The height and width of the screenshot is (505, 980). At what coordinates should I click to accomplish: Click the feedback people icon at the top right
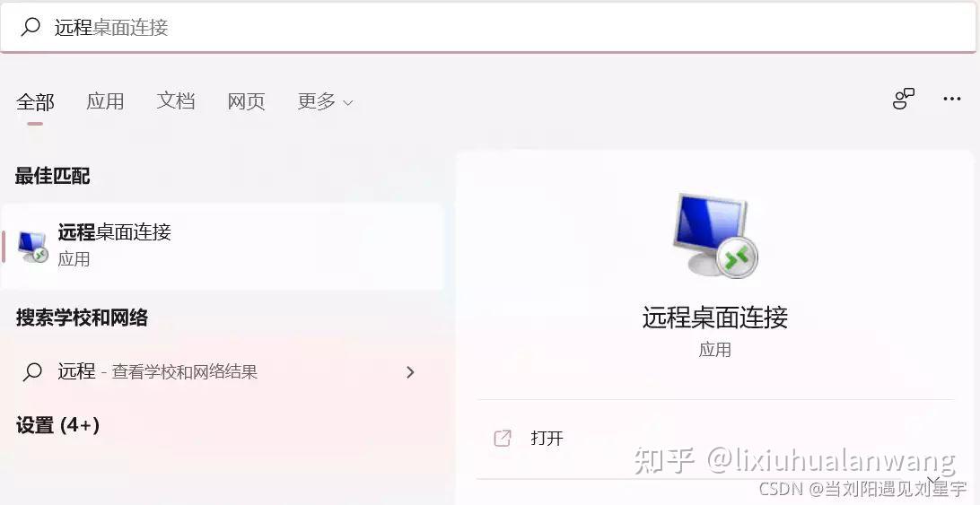[903, 99]
